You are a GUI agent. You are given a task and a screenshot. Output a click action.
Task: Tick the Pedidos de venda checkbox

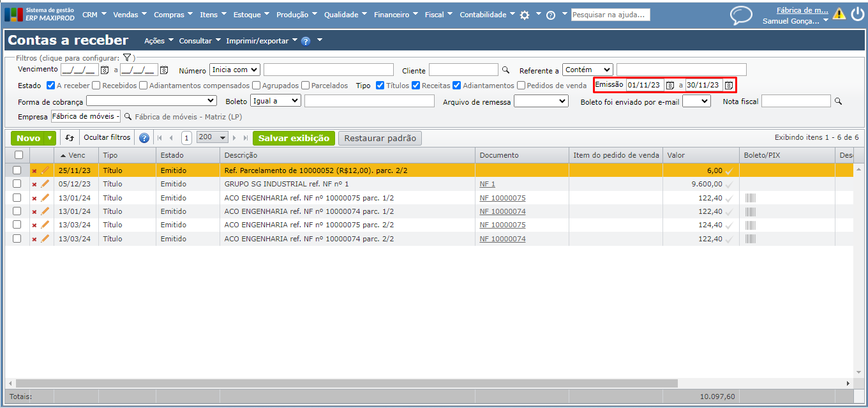[521, 86]
